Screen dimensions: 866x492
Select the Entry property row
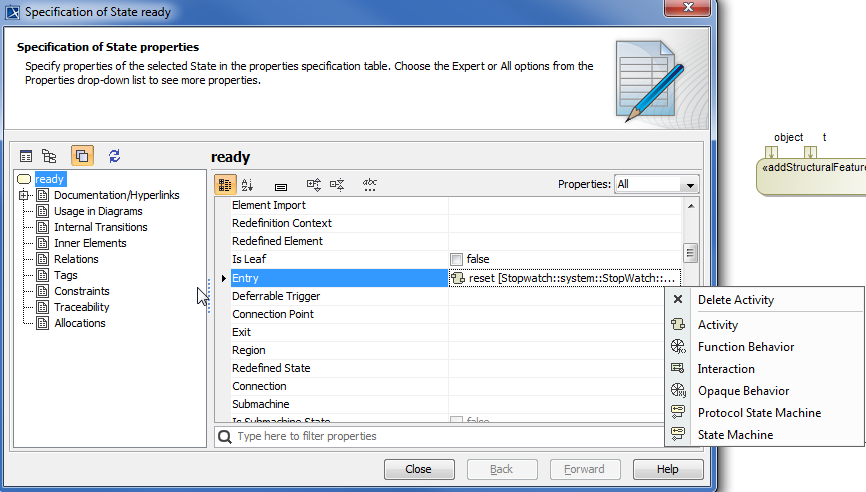click(x=339, y=278)
